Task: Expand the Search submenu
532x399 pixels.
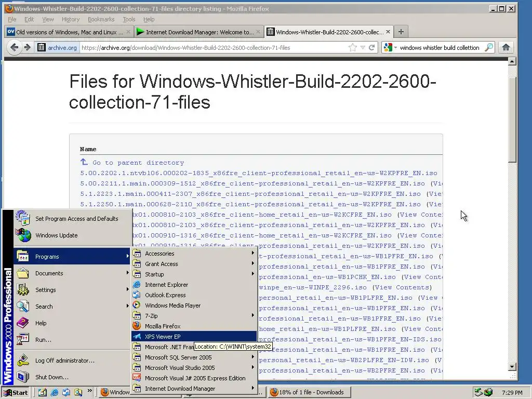Action: (73, 307)
